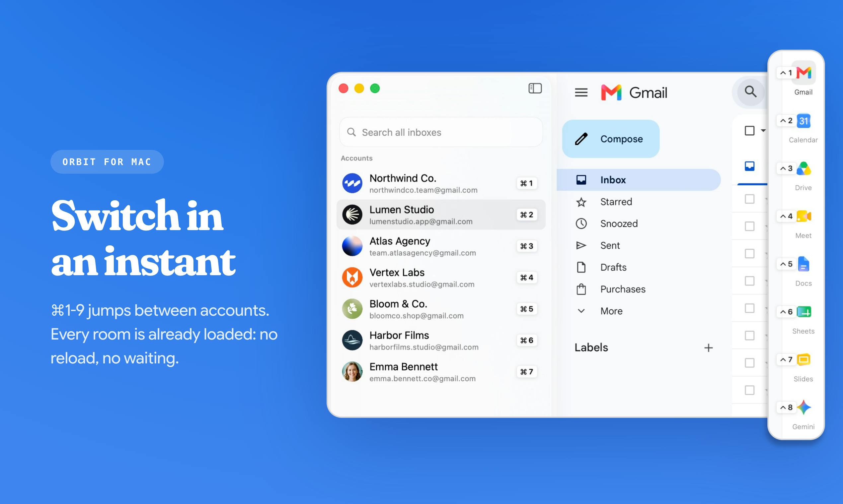Tick the select-all checkbox in the mail toolbar
The image size is (843, 504).
[749, 131]
